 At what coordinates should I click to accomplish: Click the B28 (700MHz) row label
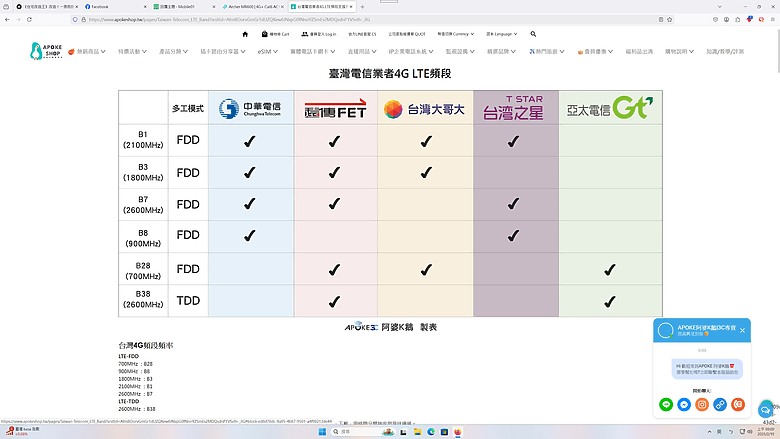coord(143,271)
